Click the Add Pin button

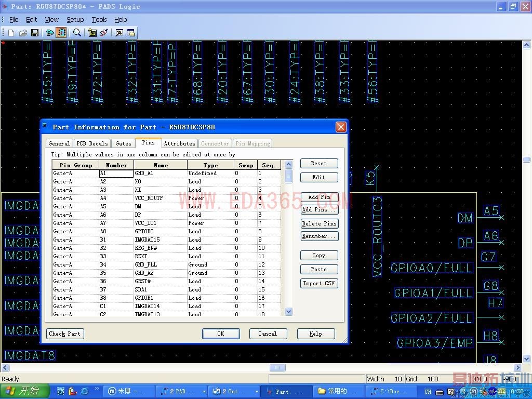(x=319, y=197)
